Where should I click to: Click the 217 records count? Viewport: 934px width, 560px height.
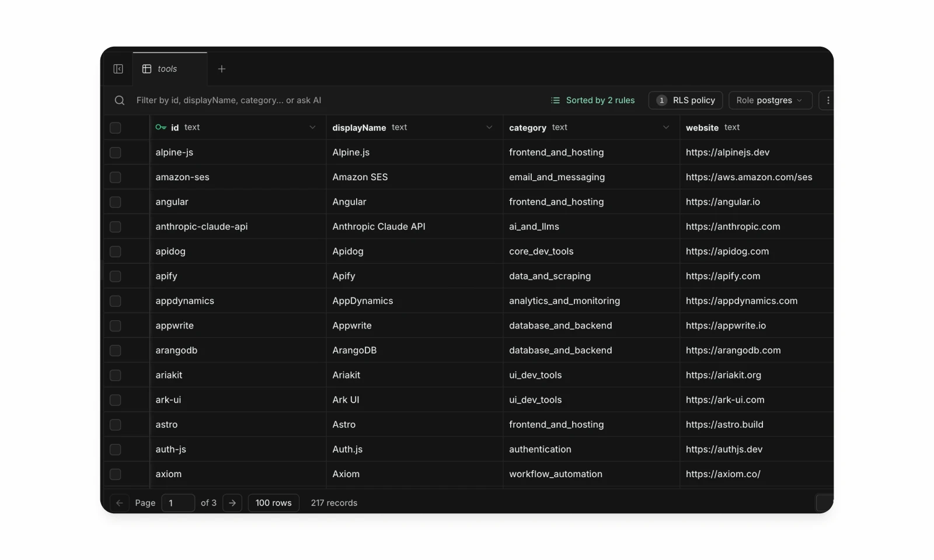(334, 503)
